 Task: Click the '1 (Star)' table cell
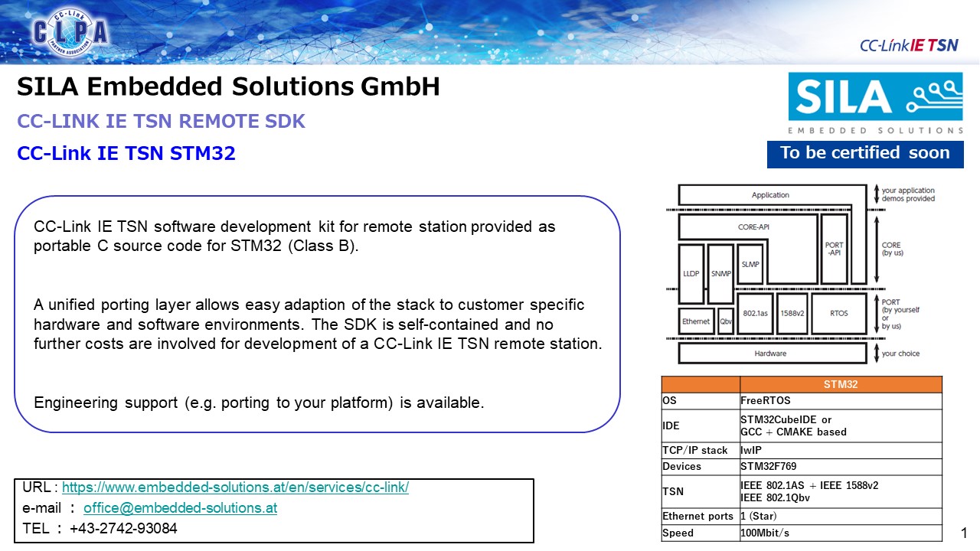(x=841, y=516)
